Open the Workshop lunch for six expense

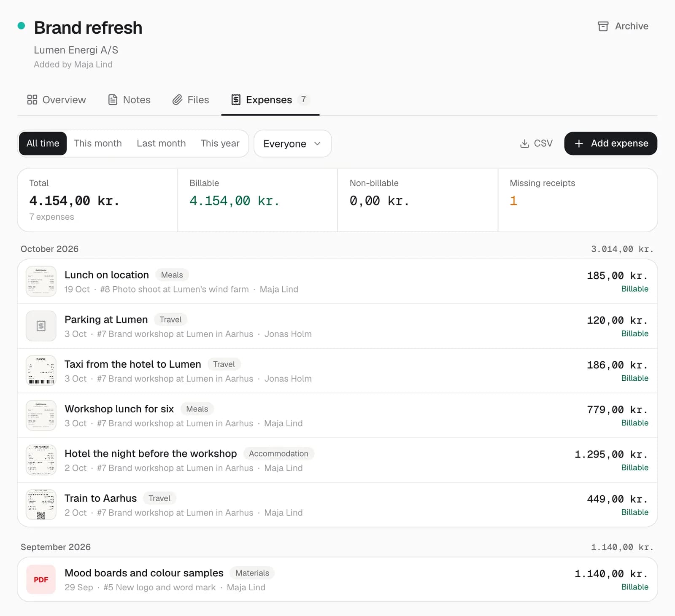point(337,415)
